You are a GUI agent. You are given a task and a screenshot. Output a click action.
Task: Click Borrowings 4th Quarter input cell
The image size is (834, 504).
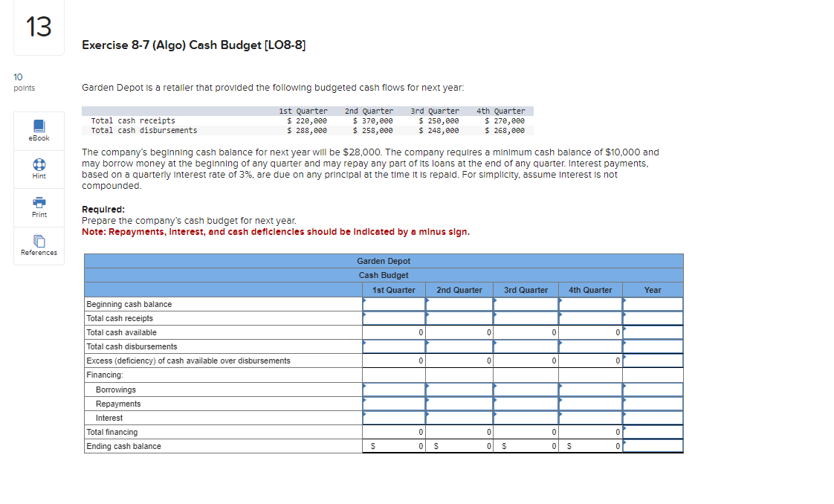pyautogui.click(x=590, y=390)
